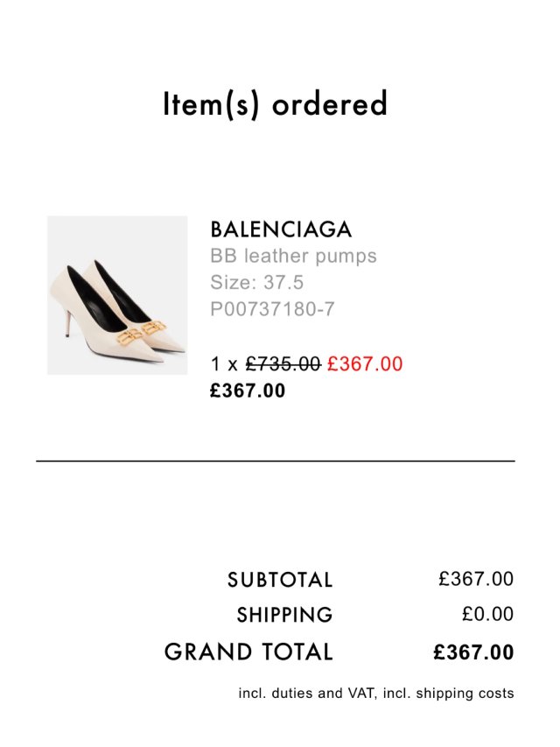The width and height of the screenshot is (560, 747).
Task: Click product code P00737180-7
Action: click(272, 309)
